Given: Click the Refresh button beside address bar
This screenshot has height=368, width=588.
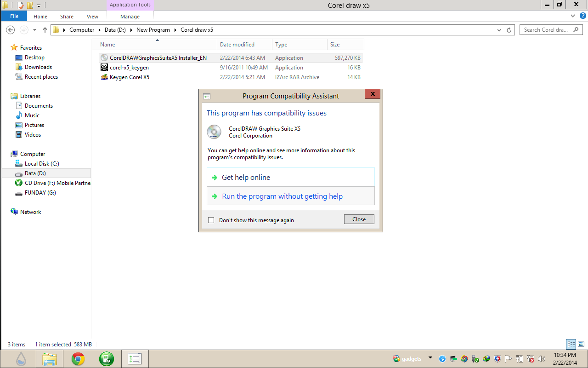Looking at the screenshot, I should point(509,30).
